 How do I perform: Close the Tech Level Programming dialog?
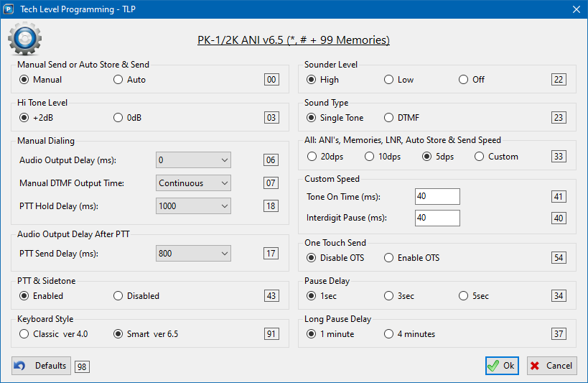pos(575,9)
